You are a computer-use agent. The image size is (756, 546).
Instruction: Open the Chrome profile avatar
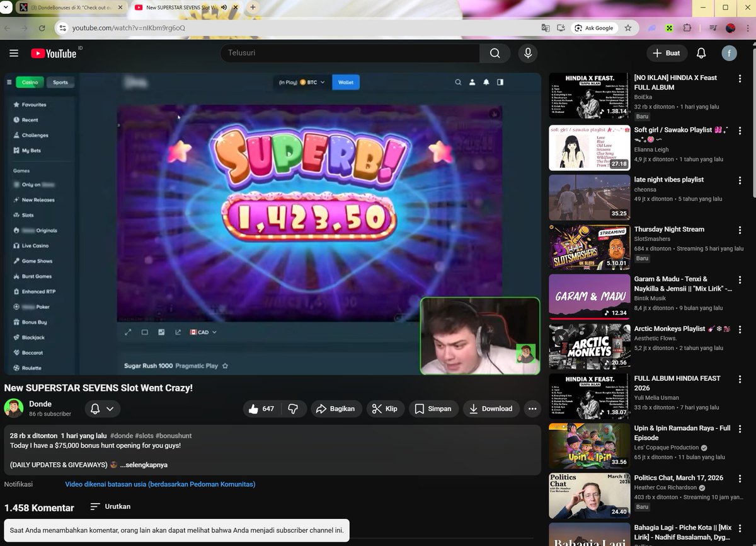tap(731, 28)
